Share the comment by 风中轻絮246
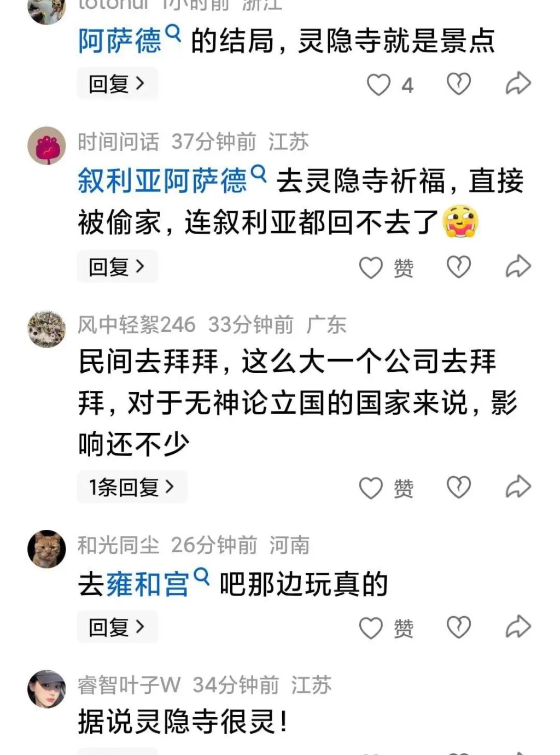The height and width of the screenshot is (755, 560). [518, 487]
